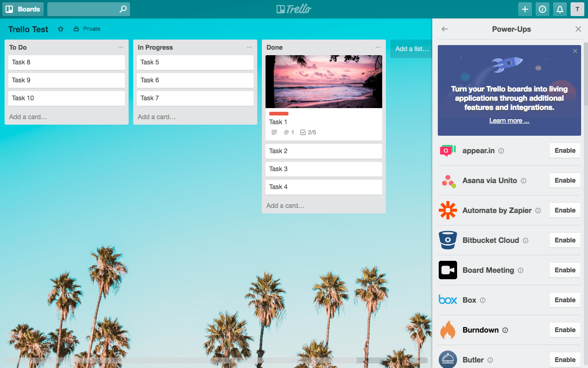
Task: Open the Done list actions menu
Action: [378, 47]
